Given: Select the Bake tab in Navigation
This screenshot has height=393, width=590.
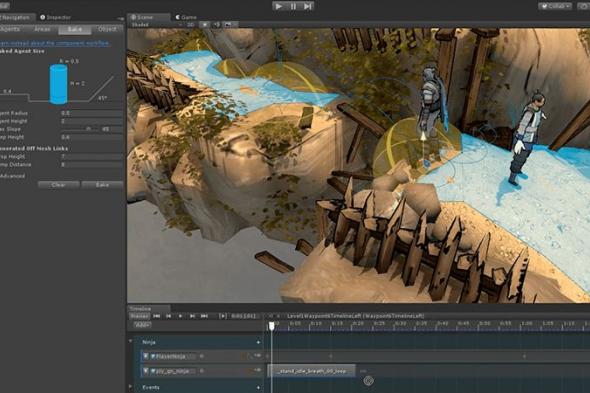Looking at the screenshot, I should pos(75,29).
